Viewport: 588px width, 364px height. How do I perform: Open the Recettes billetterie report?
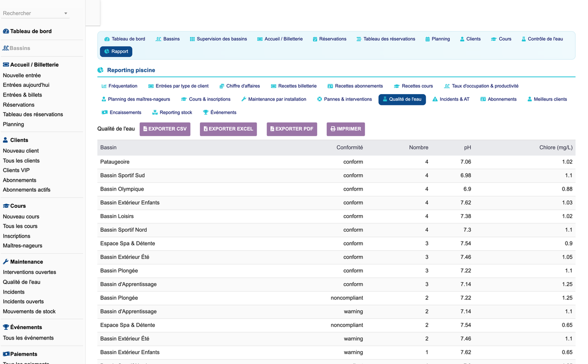pyautogui.click(x=294, y=86)
